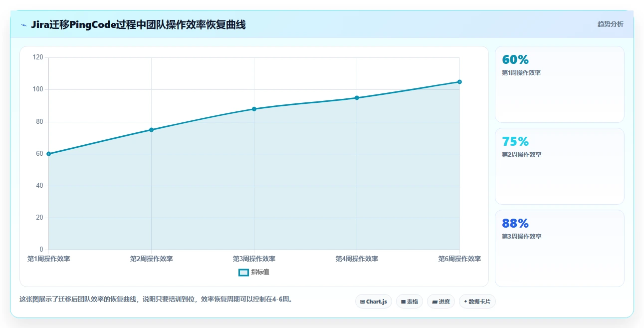The image size is (644, 328).
Task: Click the y-axis value 60
Action: coord(40,154)
